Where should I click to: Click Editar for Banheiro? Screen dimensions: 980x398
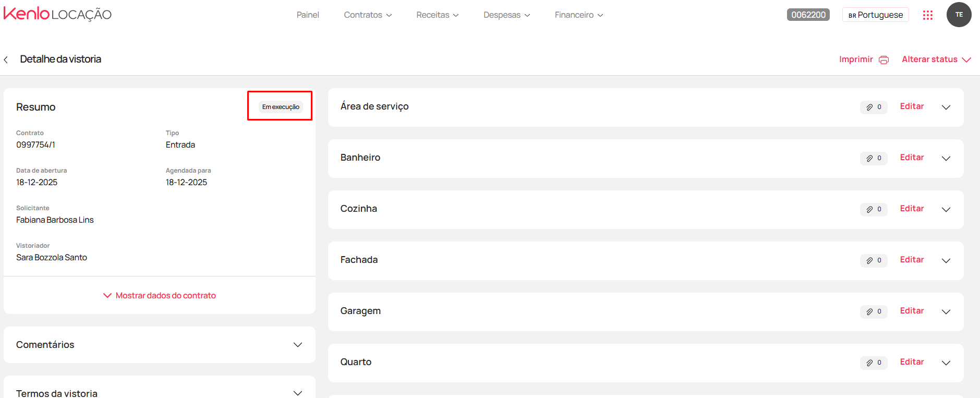(912, 158)
